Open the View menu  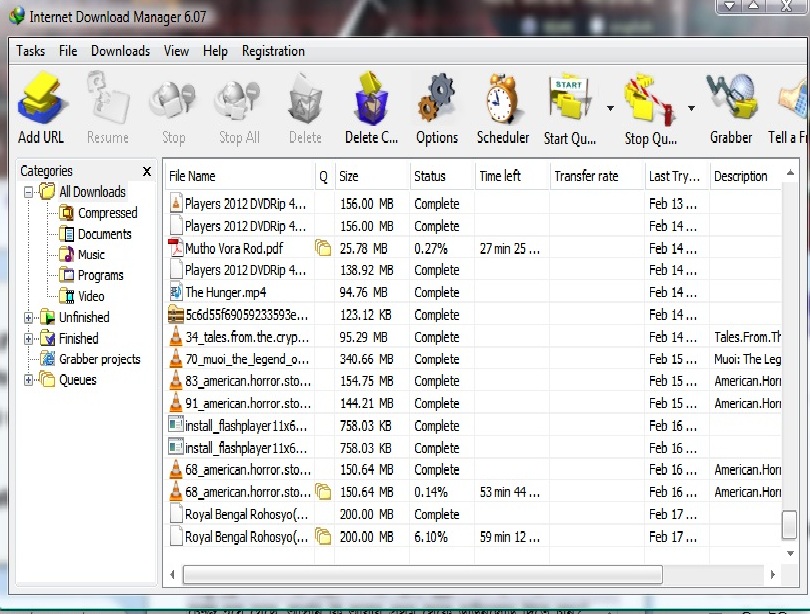coord(176,51)
